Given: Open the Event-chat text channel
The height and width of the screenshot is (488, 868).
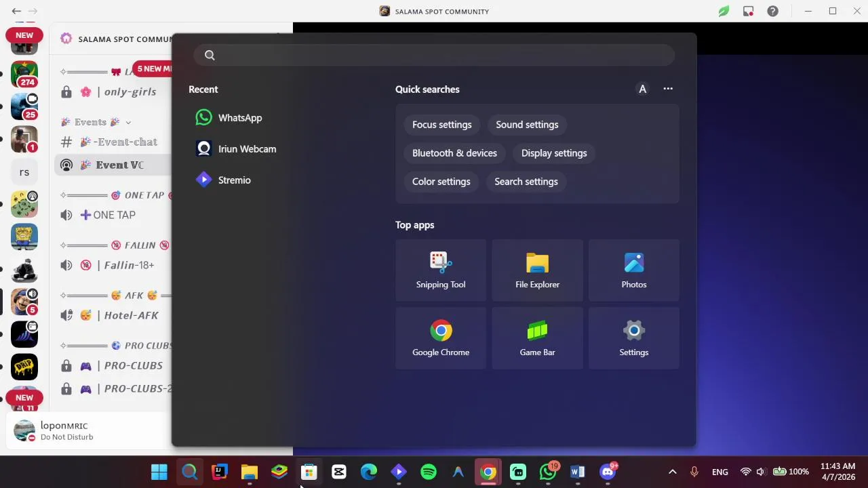Looking at the screenshot, I should pos(113,142).
